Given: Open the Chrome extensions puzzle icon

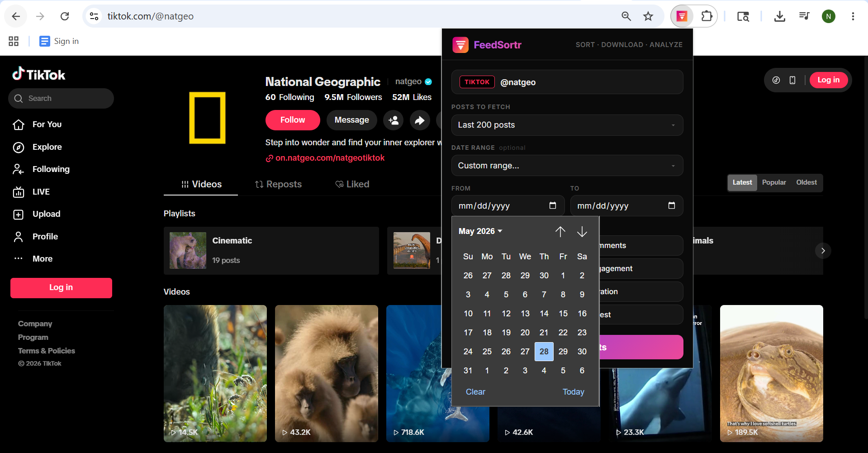Looking at the screenshot, I should click(x=707, y=16).
